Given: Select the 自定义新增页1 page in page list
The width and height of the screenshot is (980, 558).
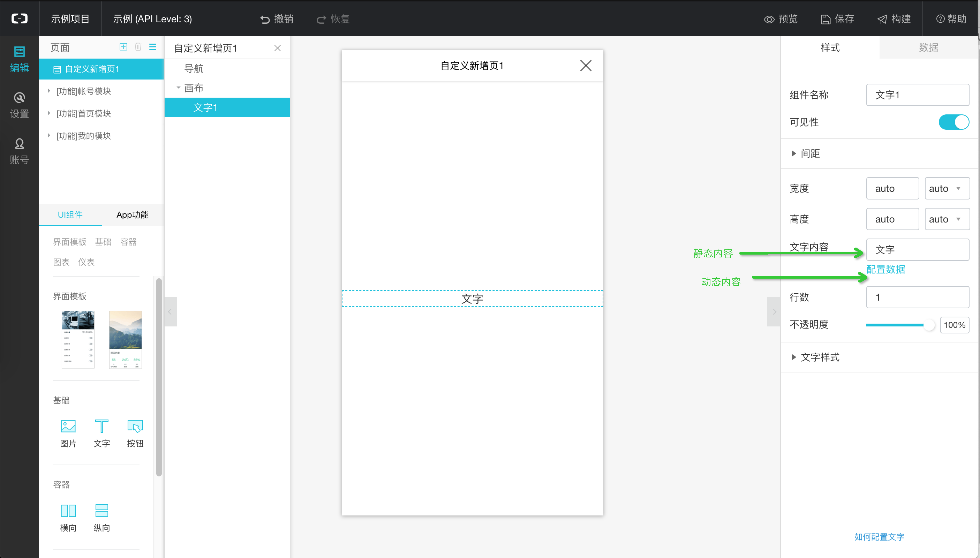Looking at the screenshot, I should click(101, 69).
